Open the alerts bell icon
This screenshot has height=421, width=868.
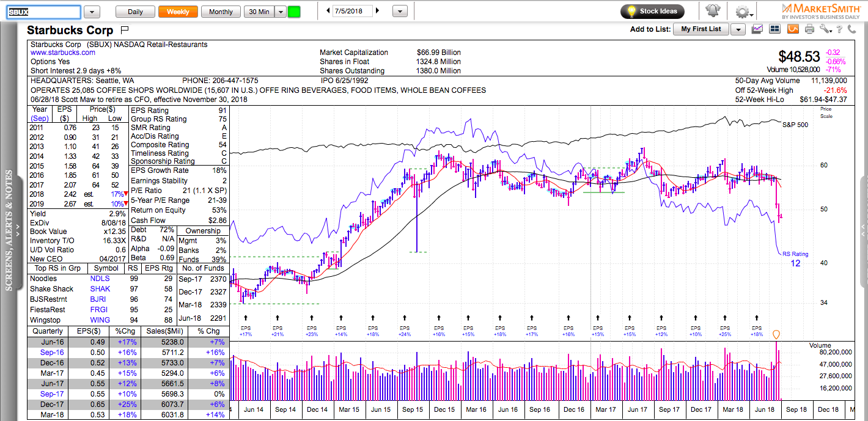(x=713, y=11)
